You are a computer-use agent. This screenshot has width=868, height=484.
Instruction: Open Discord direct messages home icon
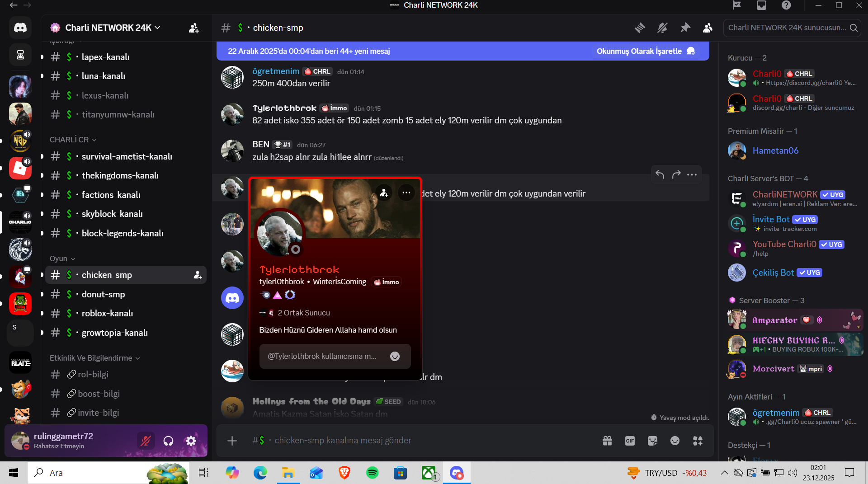pyautogui.click(x=20, y=28)
